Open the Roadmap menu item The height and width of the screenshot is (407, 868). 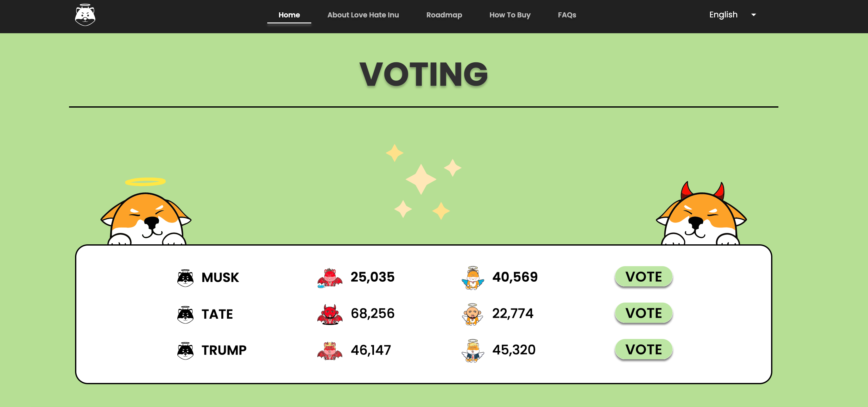click(x=444, y=15)
